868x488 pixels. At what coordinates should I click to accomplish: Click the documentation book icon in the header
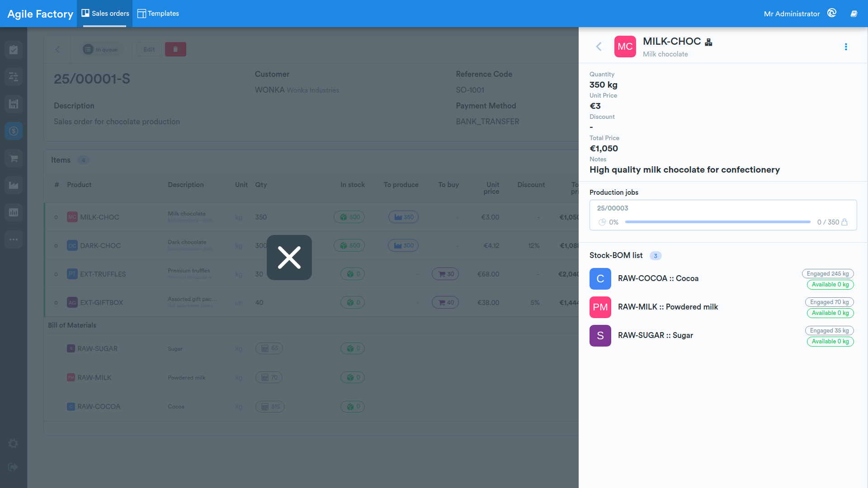pyautogui.click(x=854, y=14)
